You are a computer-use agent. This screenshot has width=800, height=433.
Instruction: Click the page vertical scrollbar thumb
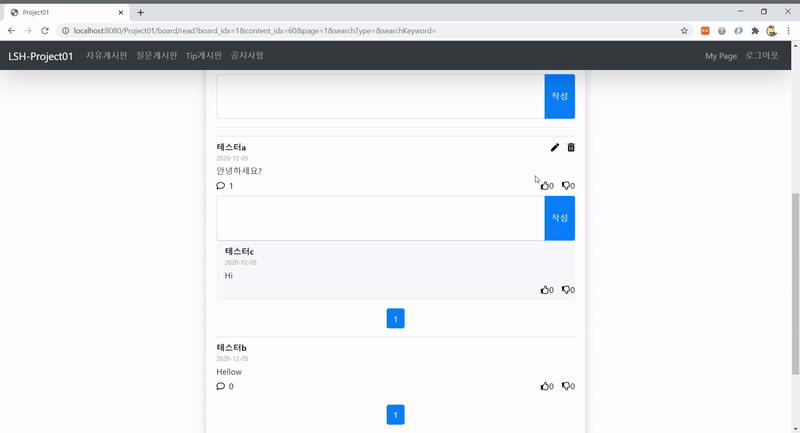point(795,284)
